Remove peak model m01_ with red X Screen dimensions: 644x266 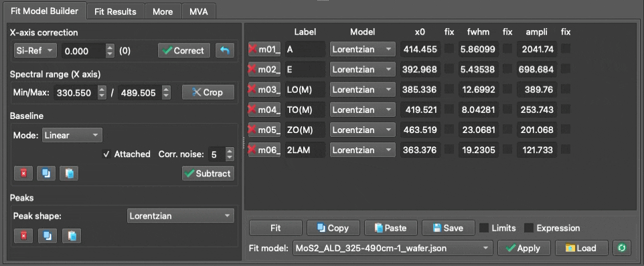pyautogui.click(x=264, y=49)
